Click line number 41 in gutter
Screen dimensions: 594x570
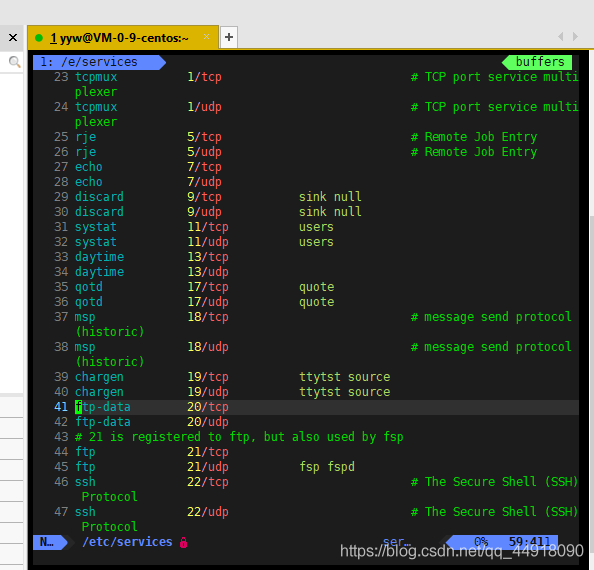(61, 407)
